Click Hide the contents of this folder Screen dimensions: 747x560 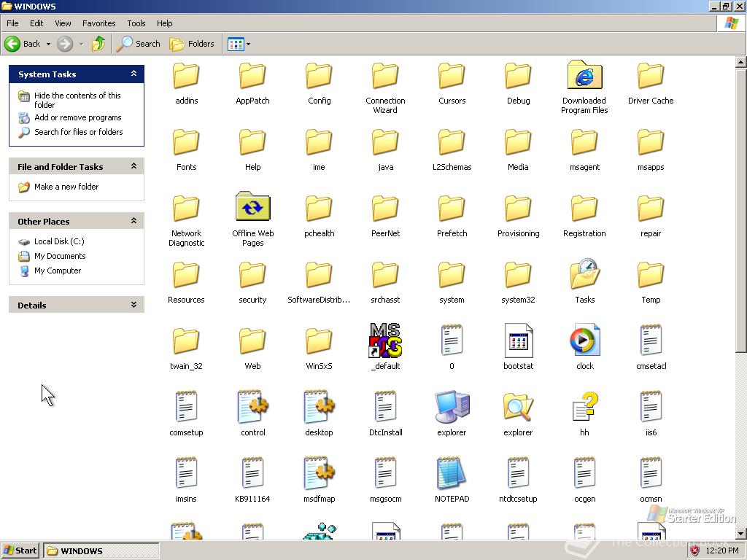[x=77, y=100]
